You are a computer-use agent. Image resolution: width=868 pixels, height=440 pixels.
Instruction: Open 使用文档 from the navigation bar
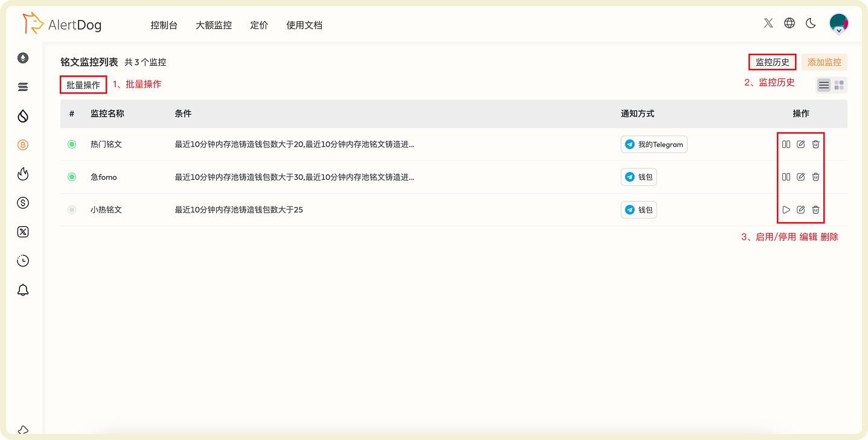[304, 25]
